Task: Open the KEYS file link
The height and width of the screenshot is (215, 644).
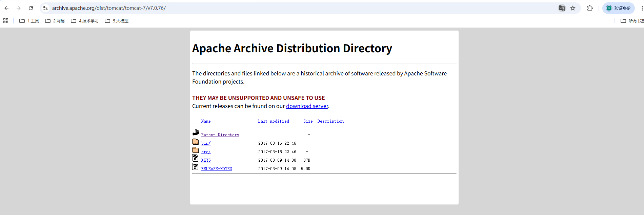Action: tap(206, 160)
